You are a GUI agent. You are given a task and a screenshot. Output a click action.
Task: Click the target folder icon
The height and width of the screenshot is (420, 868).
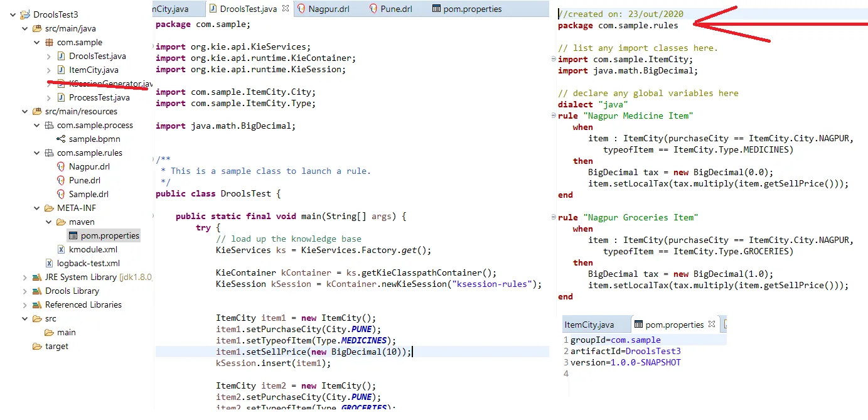37,346
